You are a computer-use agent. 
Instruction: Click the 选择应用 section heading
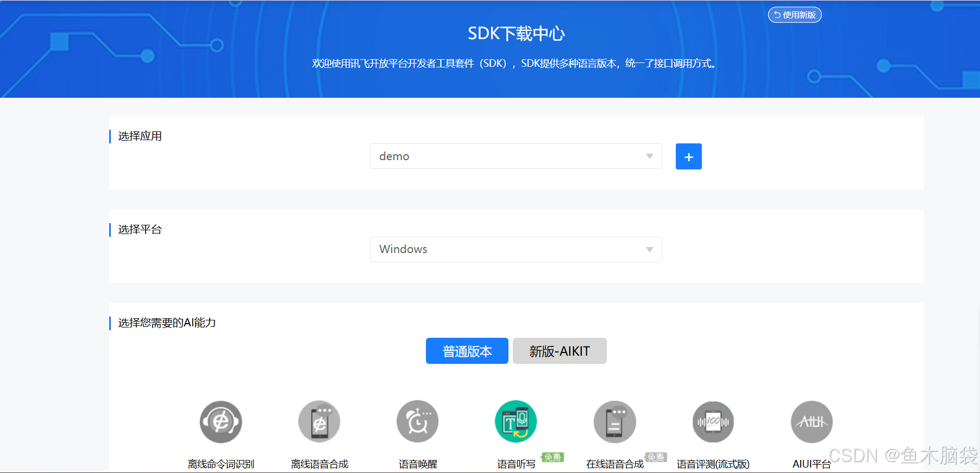(x=140, y=136)
